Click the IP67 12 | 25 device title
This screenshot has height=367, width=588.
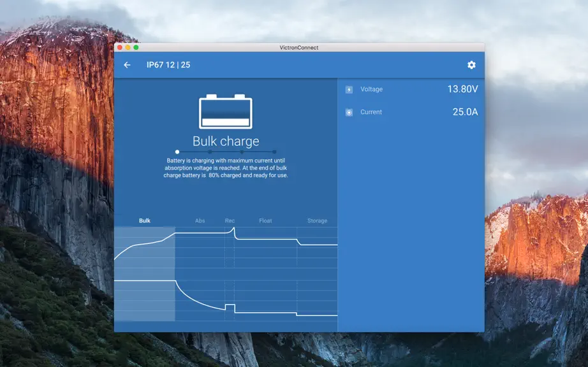(168, 65)
